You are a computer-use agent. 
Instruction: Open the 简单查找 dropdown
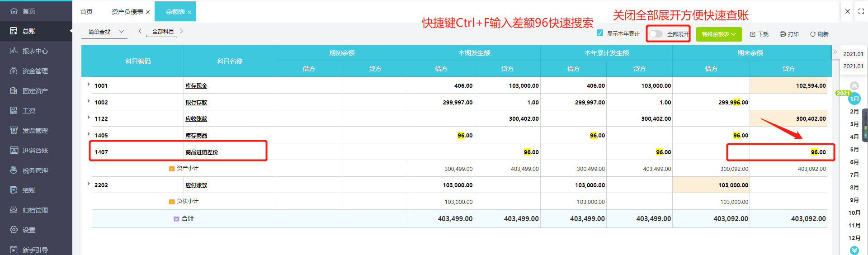click(105, 32)
